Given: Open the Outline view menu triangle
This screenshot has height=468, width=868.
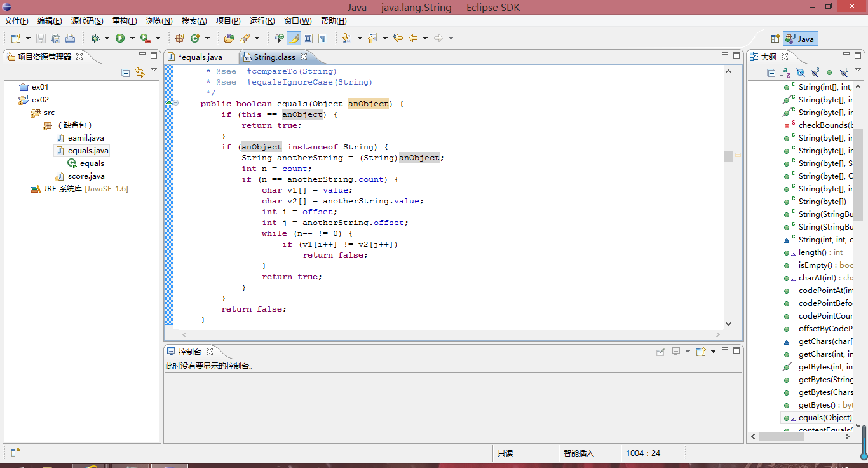Looking at the screenshot, I should click(858, 70).
